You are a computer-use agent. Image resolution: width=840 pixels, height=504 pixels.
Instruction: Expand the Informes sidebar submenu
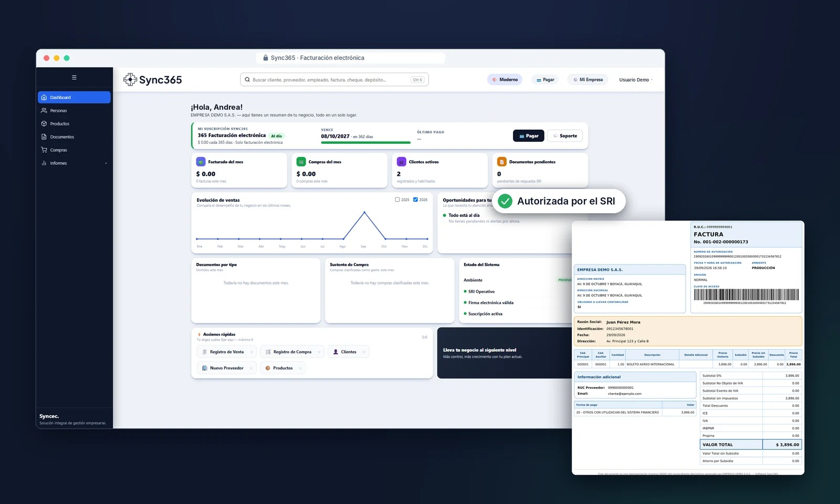pos(106,163)
